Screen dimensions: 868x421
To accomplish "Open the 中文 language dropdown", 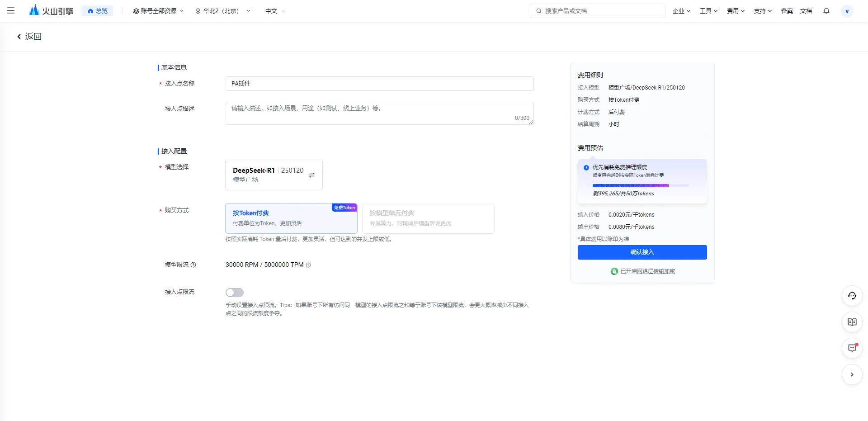I will click(275, 11).
